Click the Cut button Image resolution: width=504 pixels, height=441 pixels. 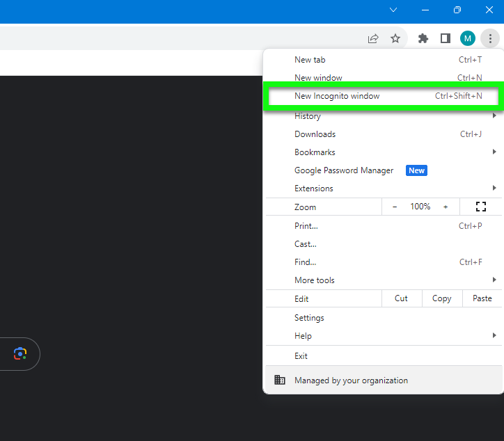402,298
